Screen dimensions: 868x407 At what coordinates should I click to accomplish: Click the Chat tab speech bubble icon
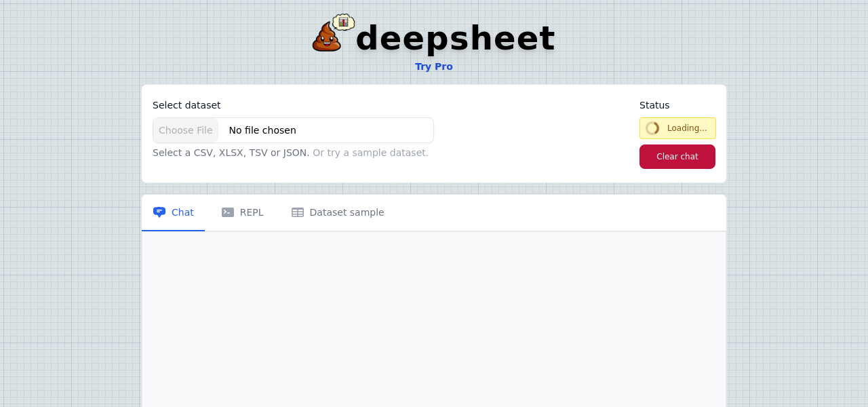pos(159,212)
